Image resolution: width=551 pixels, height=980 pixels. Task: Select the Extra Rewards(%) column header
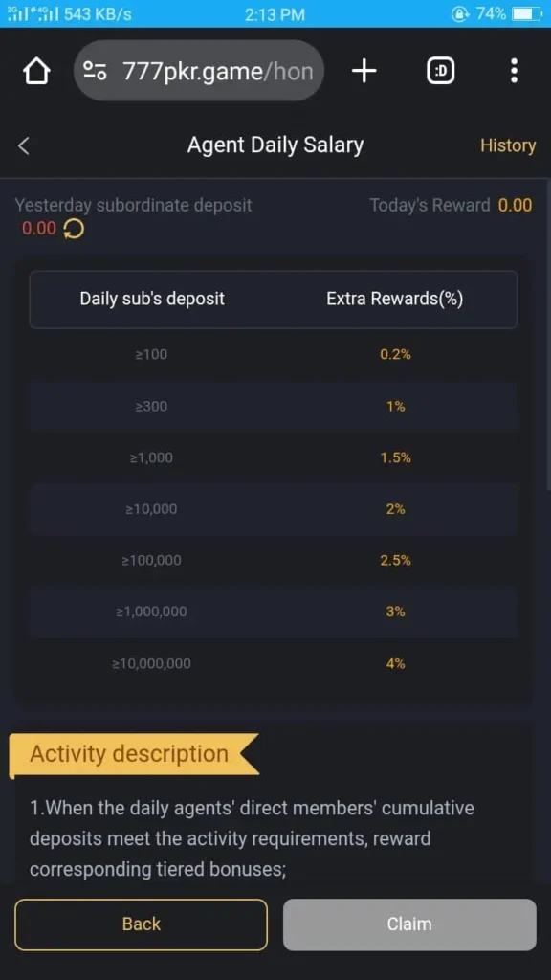[x=396, y=299]
